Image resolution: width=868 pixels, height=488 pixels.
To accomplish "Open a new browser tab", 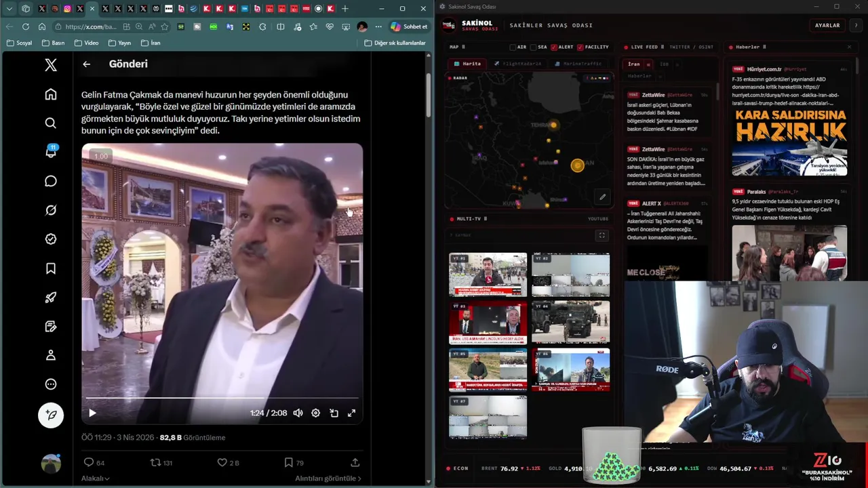I will [x=344, y=9].
